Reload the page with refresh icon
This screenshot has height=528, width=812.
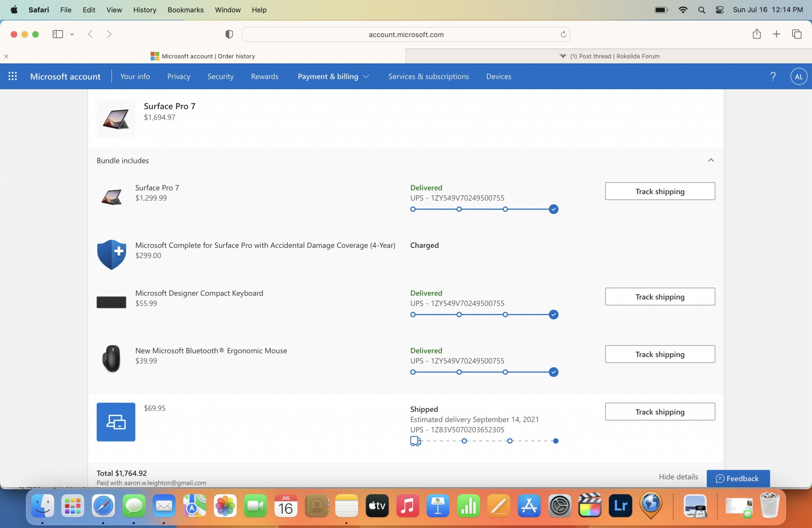tap(563, 35)
